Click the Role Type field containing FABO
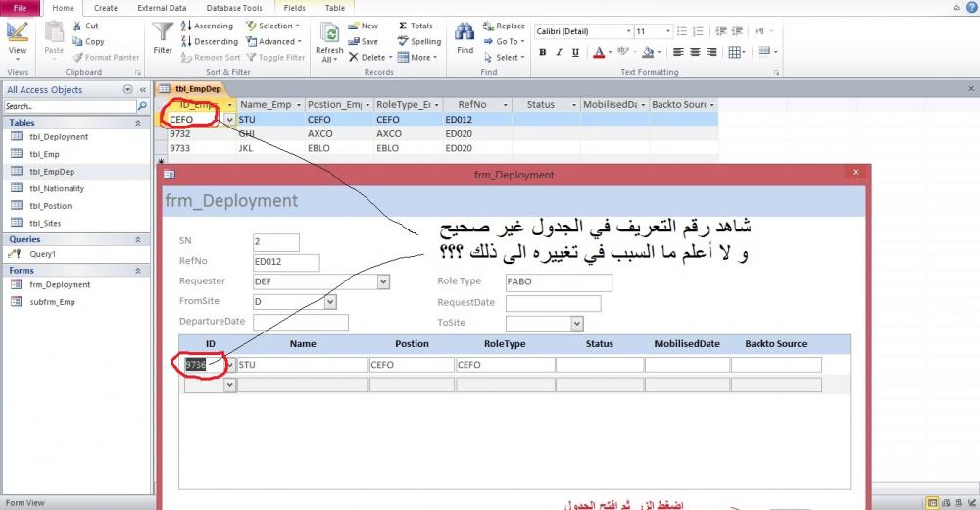980x510 pixels. click(x=559, y=282)
